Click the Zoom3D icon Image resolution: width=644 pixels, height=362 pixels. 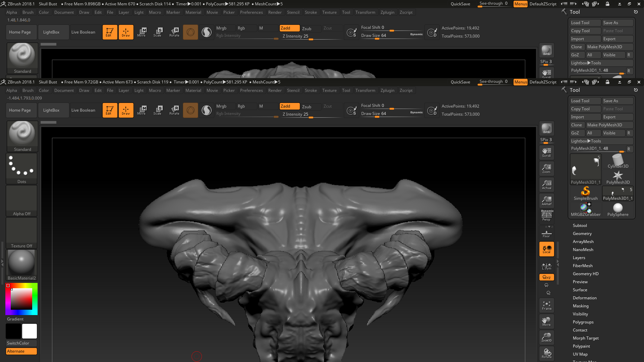tap(546, 338)
